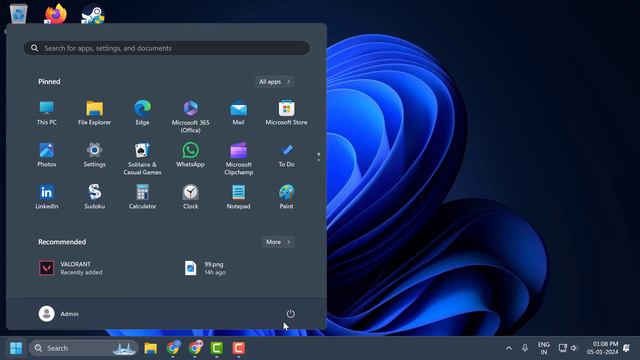Launch the Sudoku game
This screenshot has width=640, height=360.
point(94,197)
